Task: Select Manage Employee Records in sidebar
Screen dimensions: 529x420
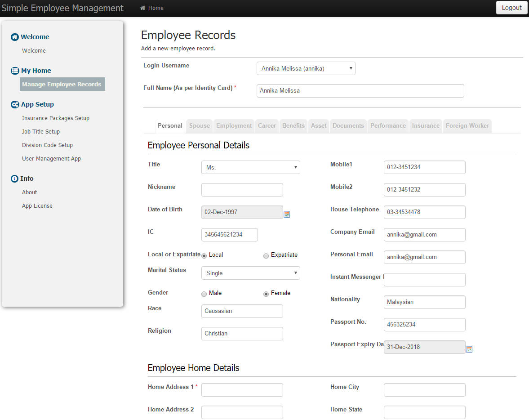Action: pyautogui.click(x=62, y=84)
